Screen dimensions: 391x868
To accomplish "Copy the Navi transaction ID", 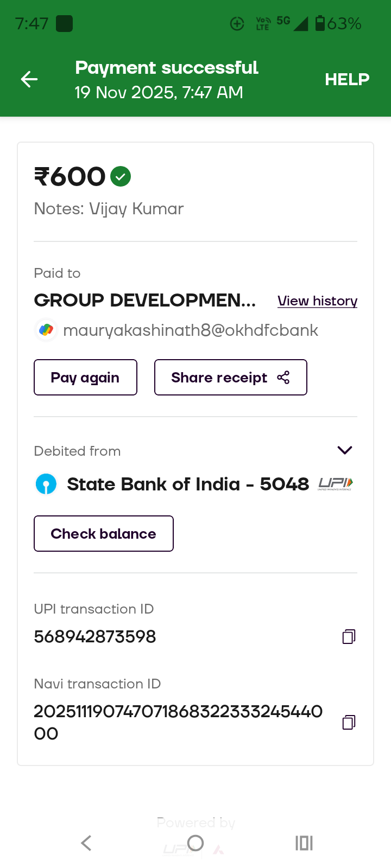I will [x=349, y=722].
